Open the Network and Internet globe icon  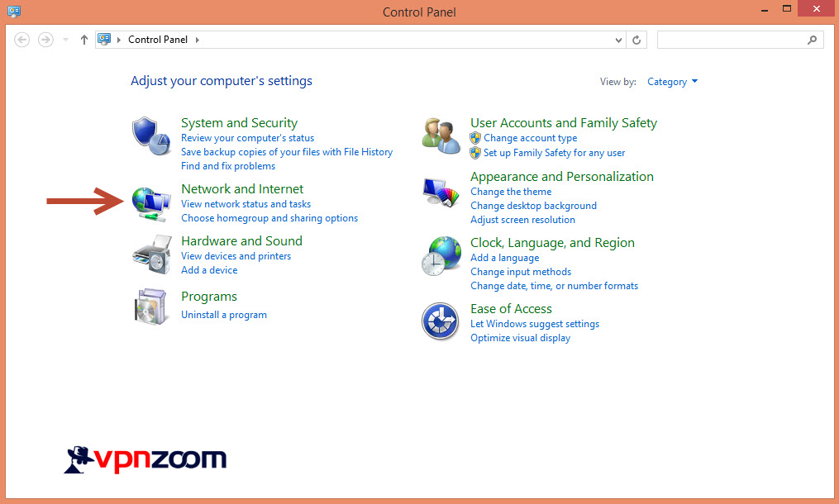point(151,203)
